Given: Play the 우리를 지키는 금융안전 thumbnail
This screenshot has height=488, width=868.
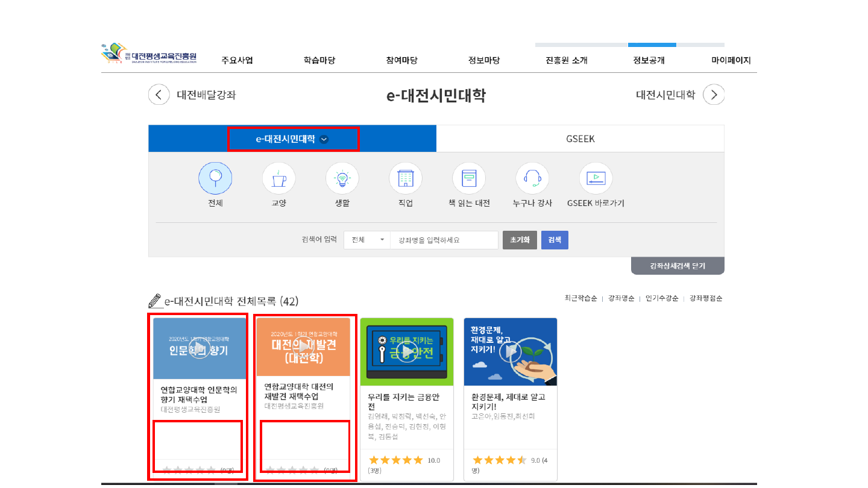Looking at the screenshot, I should click(x=407, y=352).
